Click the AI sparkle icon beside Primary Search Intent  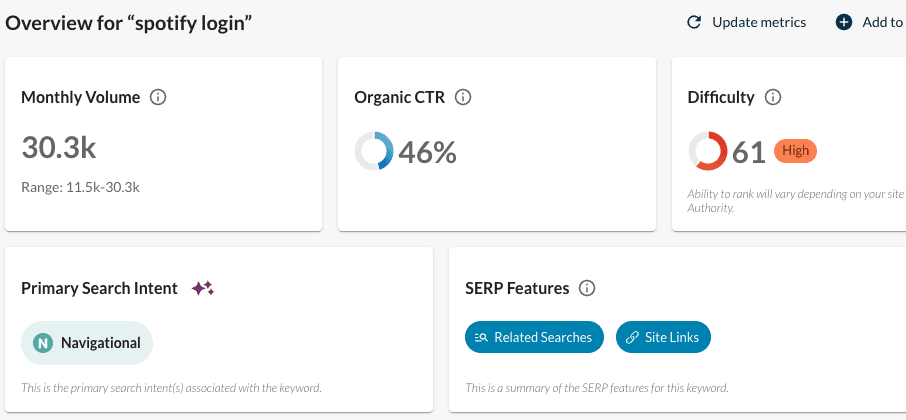point(203,289)
